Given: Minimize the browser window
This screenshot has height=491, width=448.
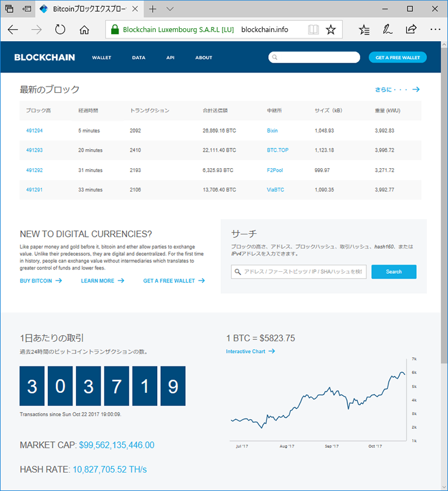Looking at the screenshot, I should pyautogui.click(x=385, y=9).
